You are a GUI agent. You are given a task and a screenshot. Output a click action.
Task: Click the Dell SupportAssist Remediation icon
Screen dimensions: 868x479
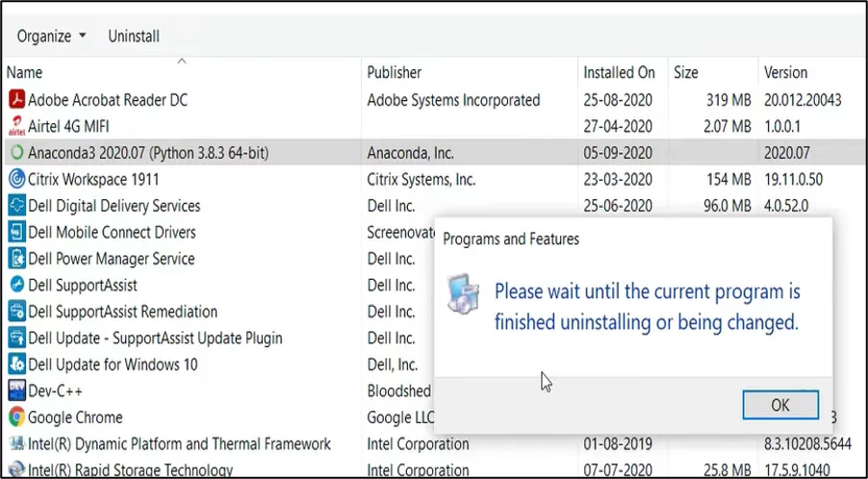click(17, 312)
